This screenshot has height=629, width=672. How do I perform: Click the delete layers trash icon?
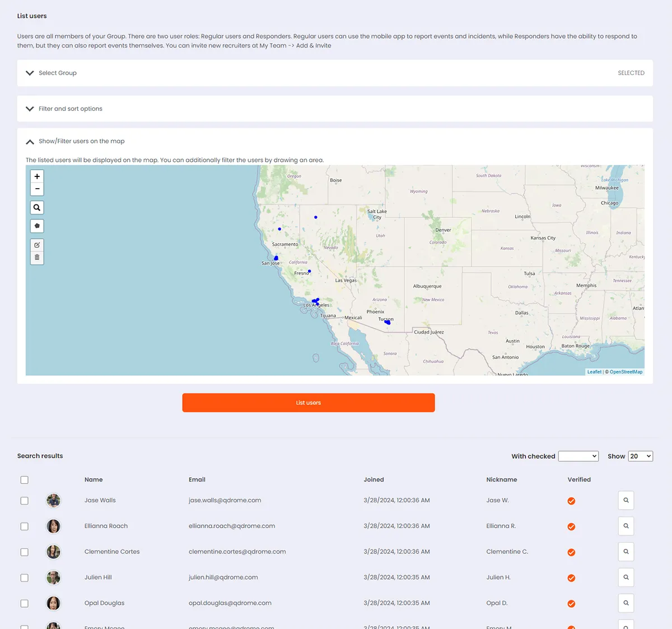(x=37, y=258)
